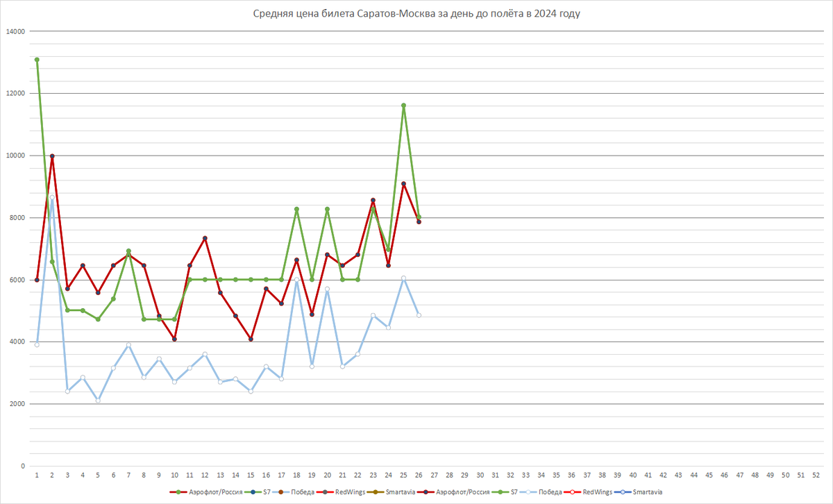Click week label 26 on horizontal axis
The height and width of the screenshot is (504, 833).
tap(419, 476)
